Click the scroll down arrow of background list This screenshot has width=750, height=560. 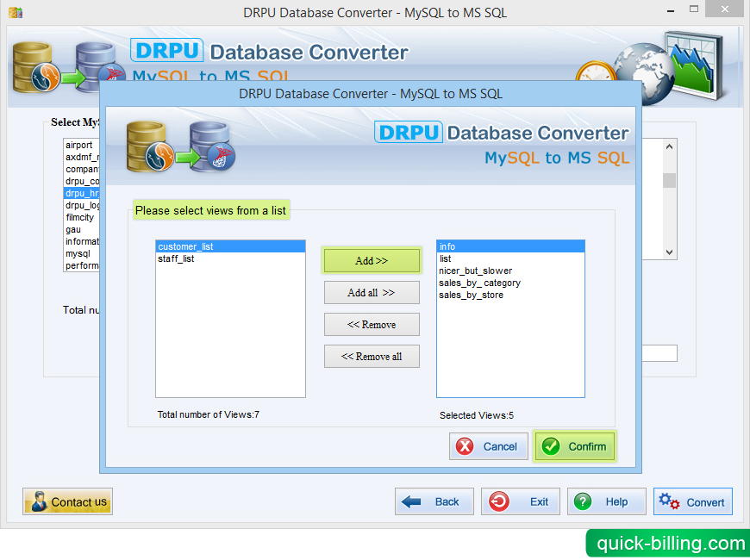coord(669,252)
